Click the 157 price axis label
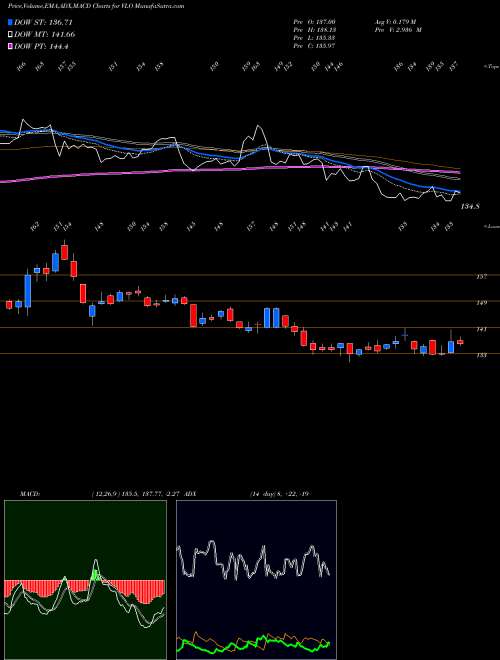The width and height of the screenshot is (500, 660). [x=482, y=277]
